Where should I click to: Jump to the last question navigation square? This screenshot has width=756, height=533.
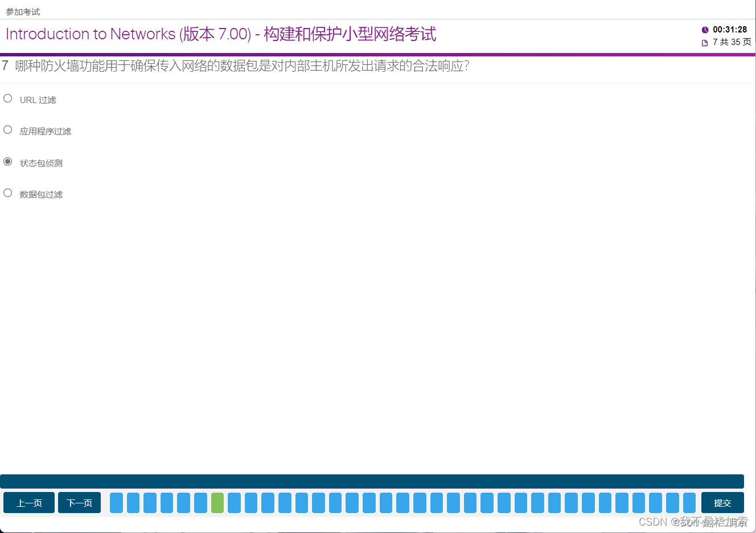689,503
